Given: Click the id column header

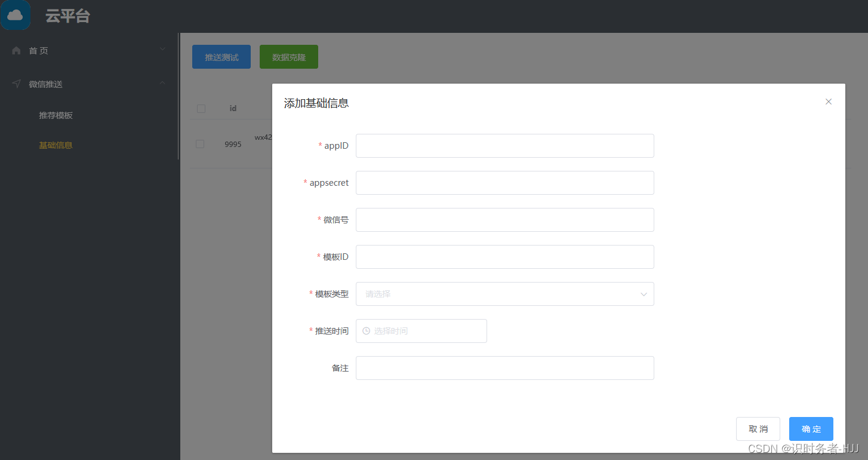Looking at the screenshot, I should [233, 108].
